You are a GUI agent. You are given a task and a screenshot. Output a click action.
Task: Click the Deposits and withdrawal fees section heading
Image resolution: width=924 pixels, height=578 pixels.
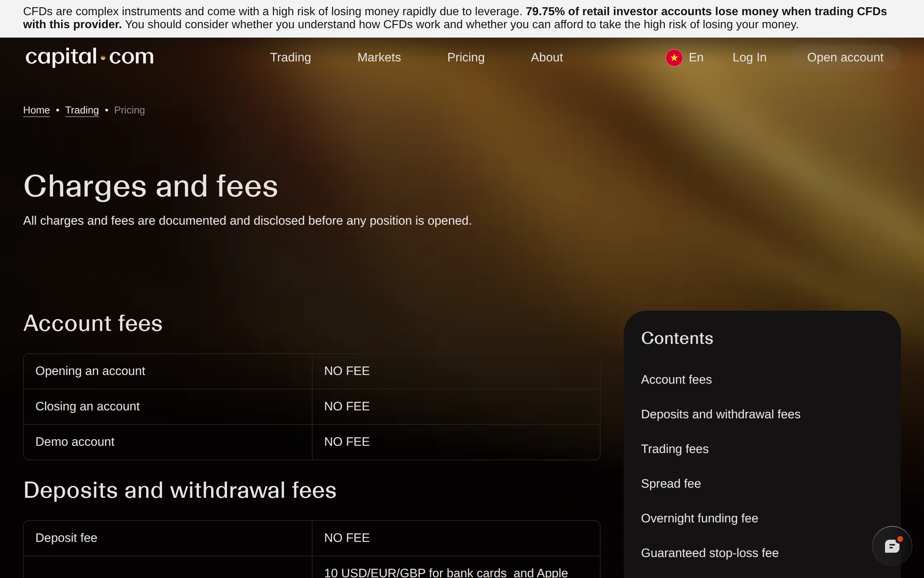tap(180, 490)
